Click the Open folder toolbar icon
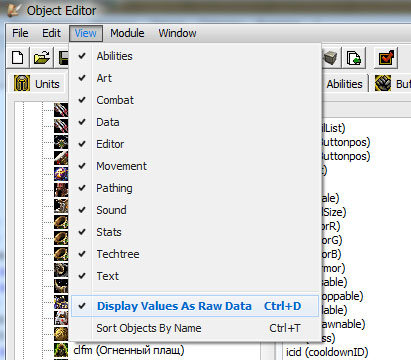Screen dimensions: 411x360 41,58
